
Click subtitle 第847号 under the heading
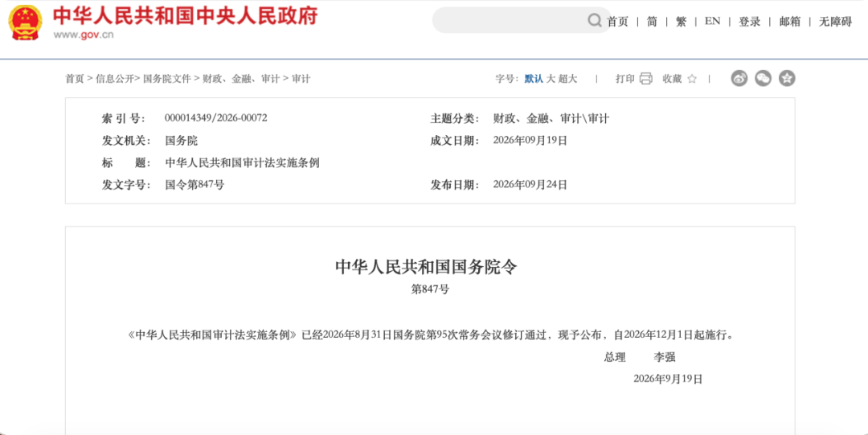[x=430, y=289]
